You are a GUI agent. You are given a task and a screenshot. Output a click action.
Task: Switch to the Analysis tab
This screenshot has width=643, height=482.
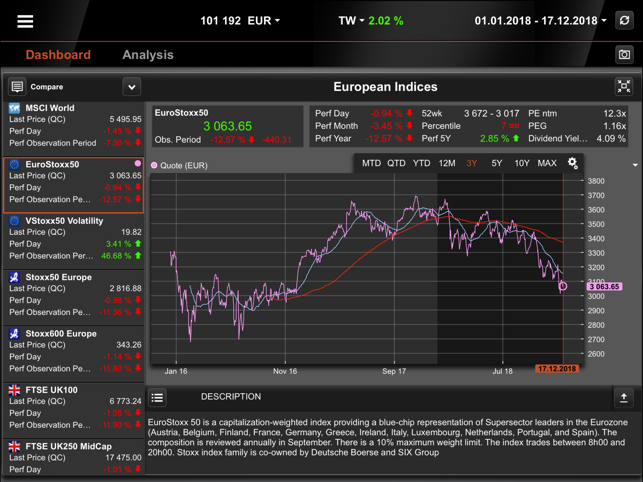pyautogui.click(x=148, y=55)
